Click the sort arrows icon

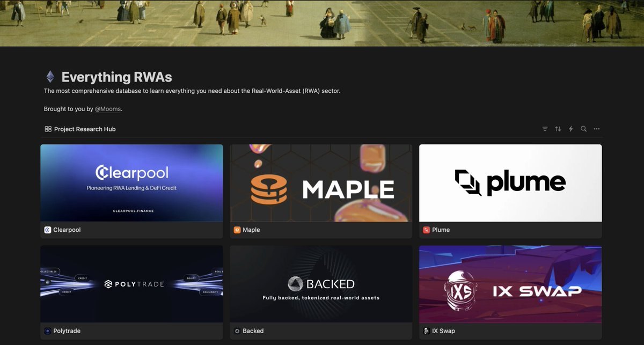tap(558, 129)
